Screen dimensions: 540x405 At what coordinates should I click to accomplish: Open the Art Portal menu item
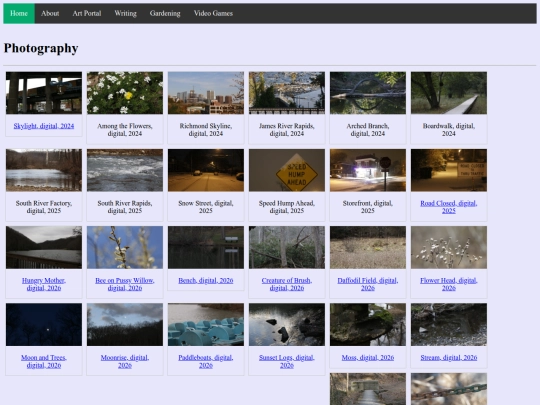[87, 13]
